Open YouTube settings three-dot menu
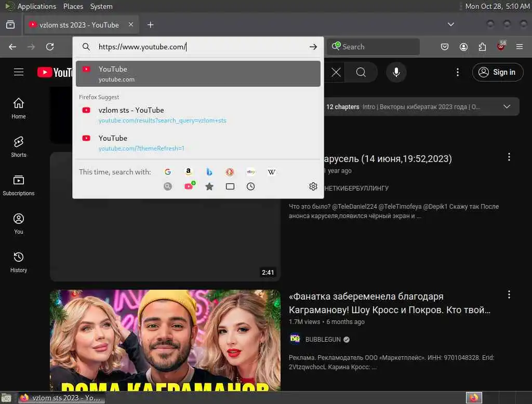 (x=457, y=72)
